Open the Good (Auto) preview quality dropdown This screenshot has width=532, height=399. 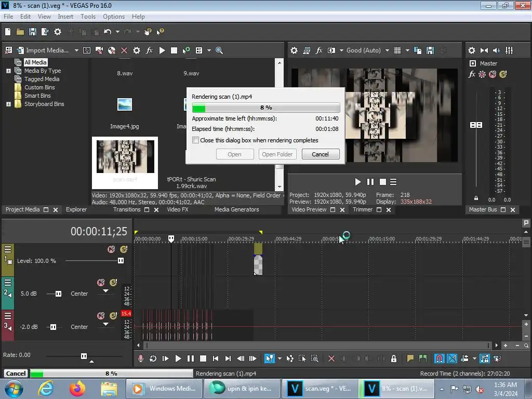click(387, 50)
